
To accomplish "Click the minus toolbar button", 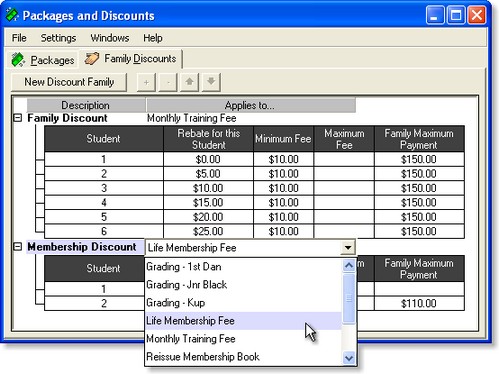I will point(168,82).
